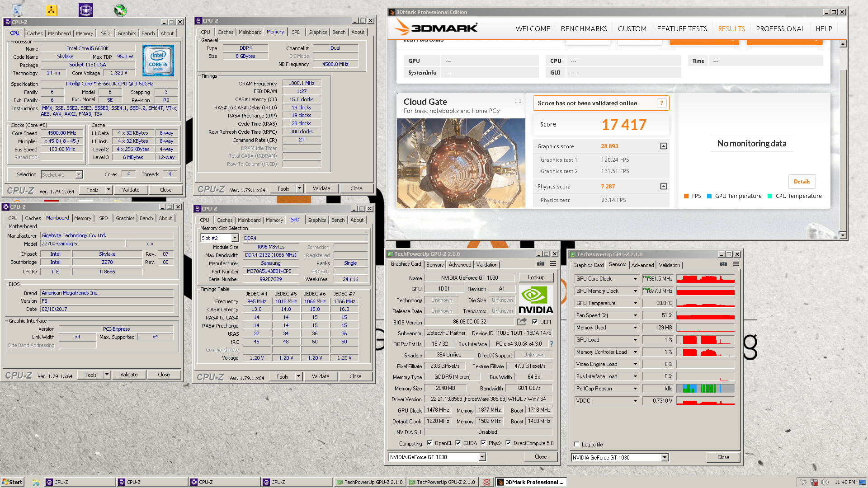
Task: Open the green jet-plane desktop icon
Action: click(x=120, y=9)
